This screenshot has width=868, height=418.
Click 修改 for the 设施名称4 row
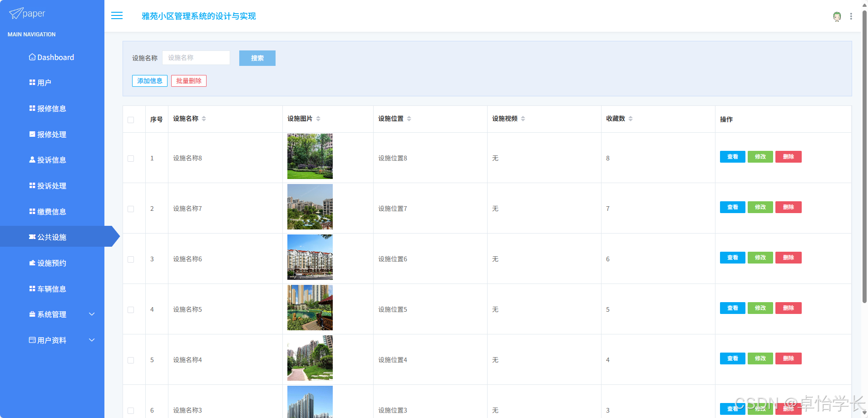pos(760,358)
